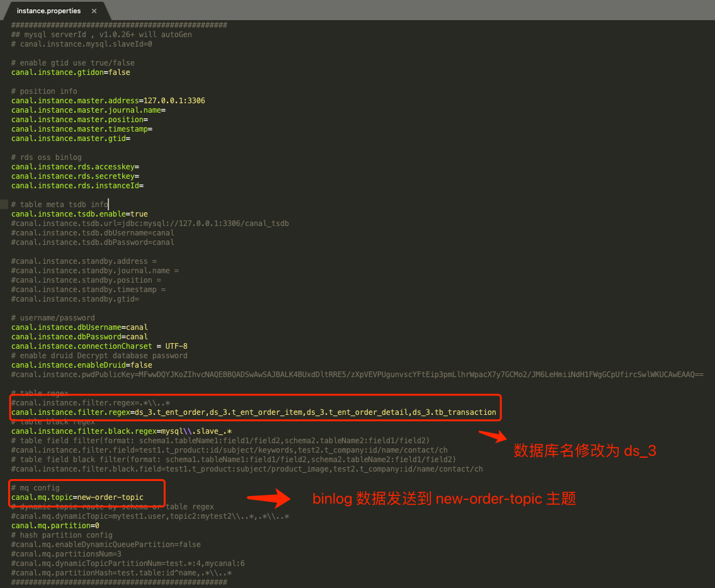
Task: Click the connectionCharset = UTF-8 line
Action: [99, 346]
